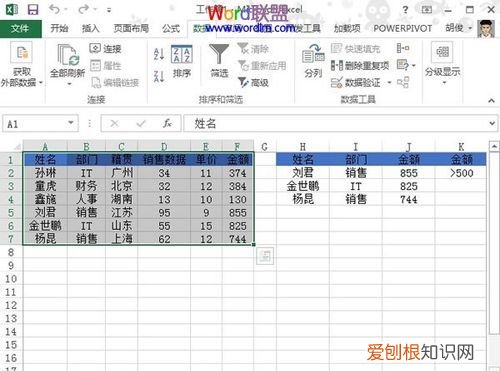Open the 排序 sort dialog
Viewport: 500px width, 371px height.
(x=182, y=62)
